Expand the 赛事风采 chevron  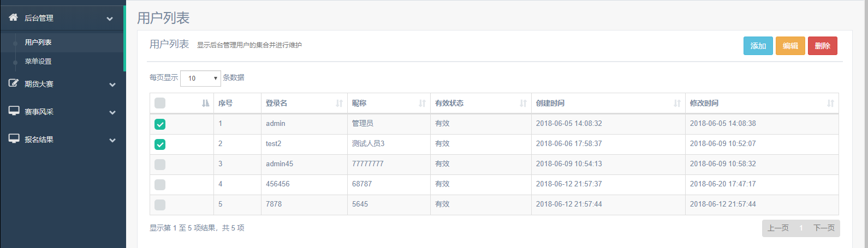click(x=112, y=112)
